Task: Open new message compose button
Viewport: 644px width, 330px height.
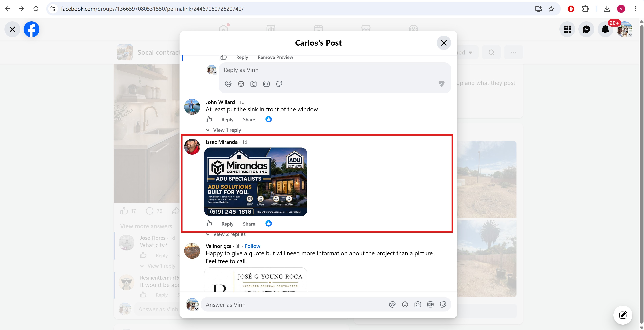Action: click(x=623, y=315)
